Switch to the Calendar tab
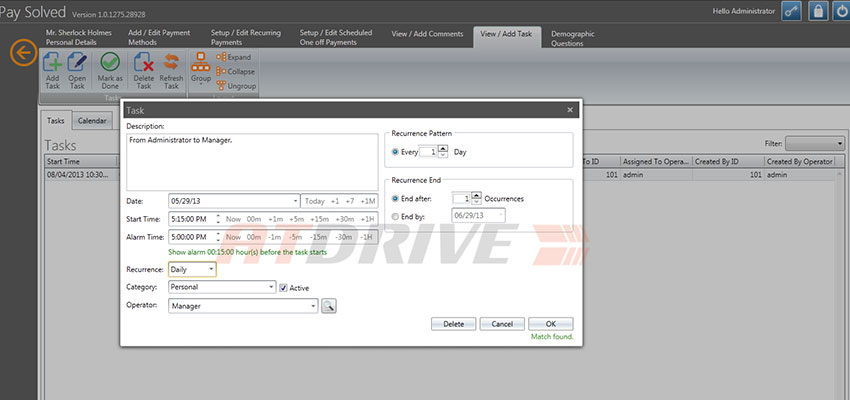The width and height of the screenshot is (850, 400). 92,121
